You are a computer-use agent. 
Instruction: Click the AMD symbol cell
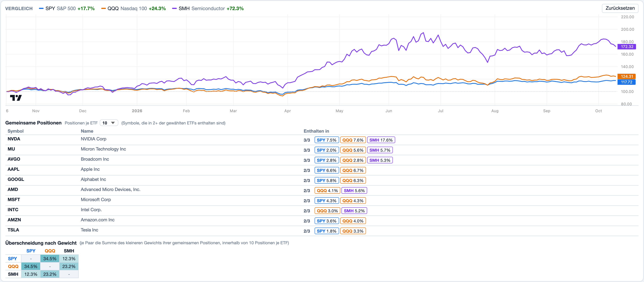(x=13, y=190)
